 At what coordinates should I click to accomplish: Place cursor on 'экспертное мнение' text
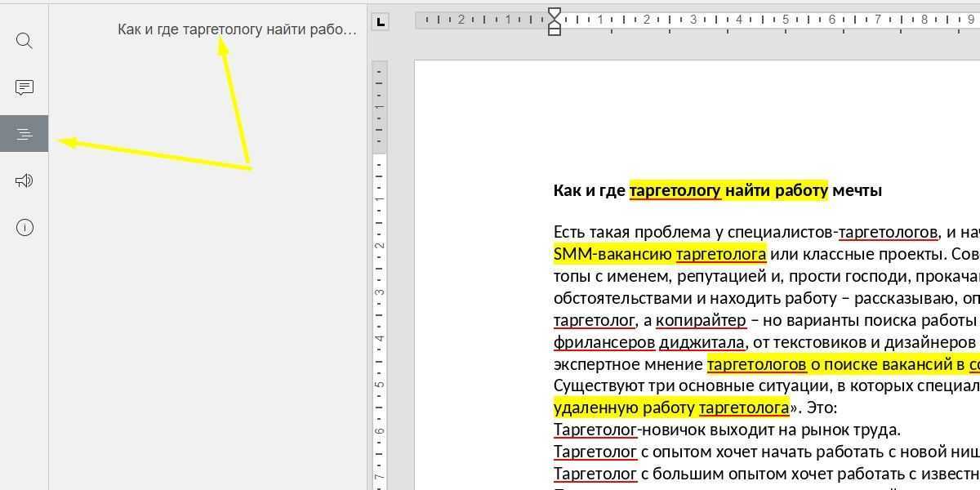pyautogui.click(x=627, y=364)
